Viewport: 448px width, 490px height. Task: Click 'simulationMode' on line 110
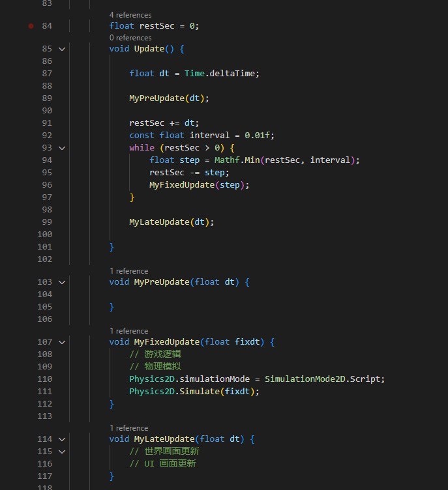[x=215, y=379]
